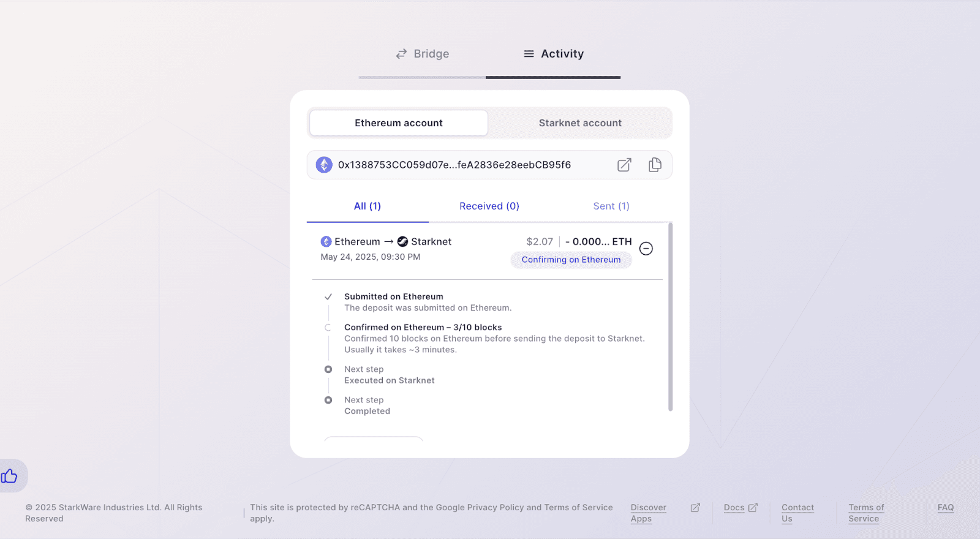980x539 pixels.
Task: Click the Confirming on Ethereum status badge
Action: click(x=571, y=260)
